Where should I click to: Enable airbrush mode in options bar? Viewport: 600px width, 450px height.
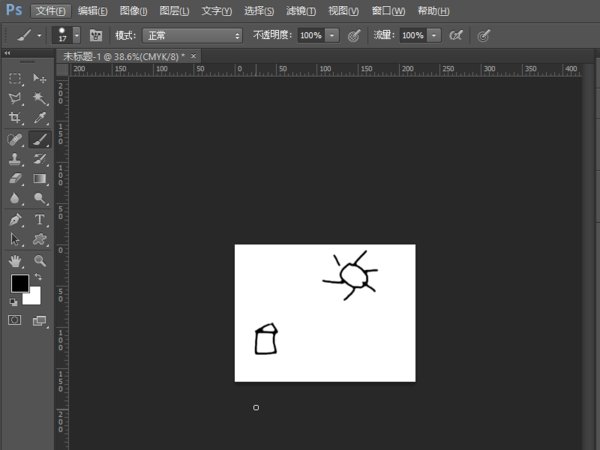pos(456,35)
